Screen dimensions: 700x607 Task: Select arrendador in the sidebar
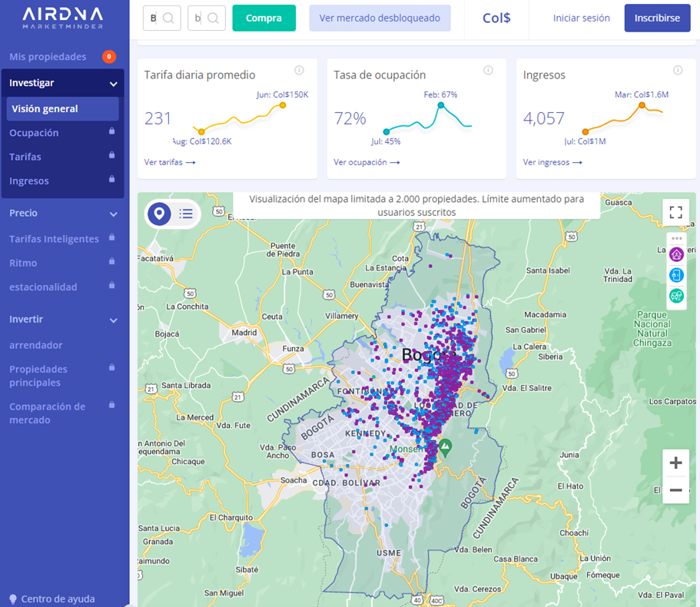[x=36, y=345]
